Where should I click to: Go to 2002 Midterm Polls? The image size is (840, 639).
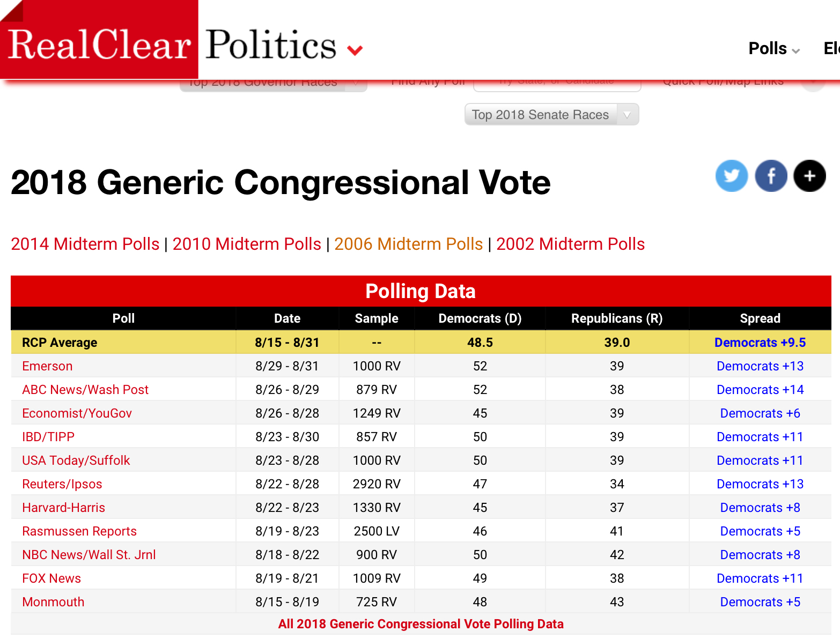click(x=570, y=244)
